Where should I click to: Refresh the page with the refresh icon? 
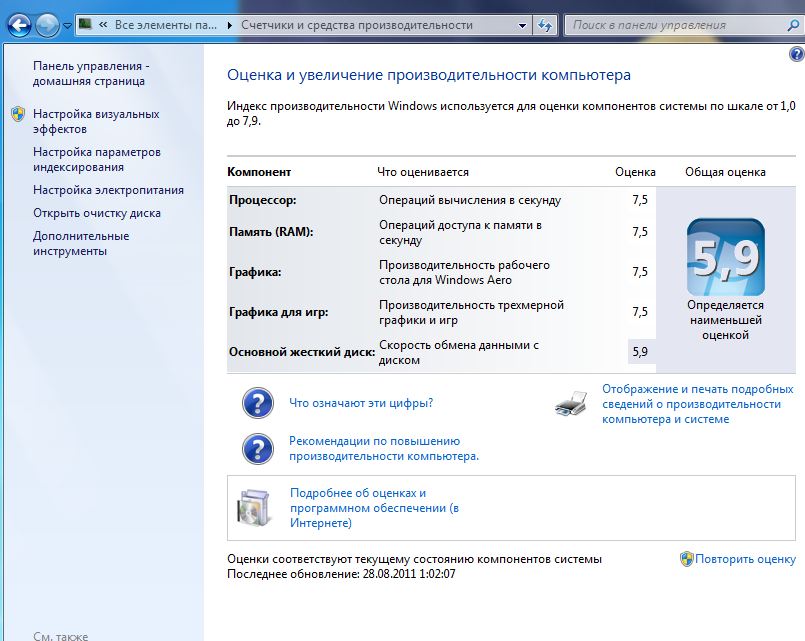[x=545, y=25]
